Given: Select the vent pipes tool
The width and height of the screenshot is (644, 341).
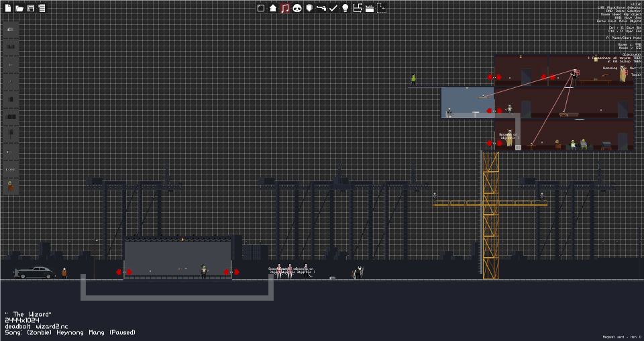Looking at the screenshot, I should pos(358,8).
